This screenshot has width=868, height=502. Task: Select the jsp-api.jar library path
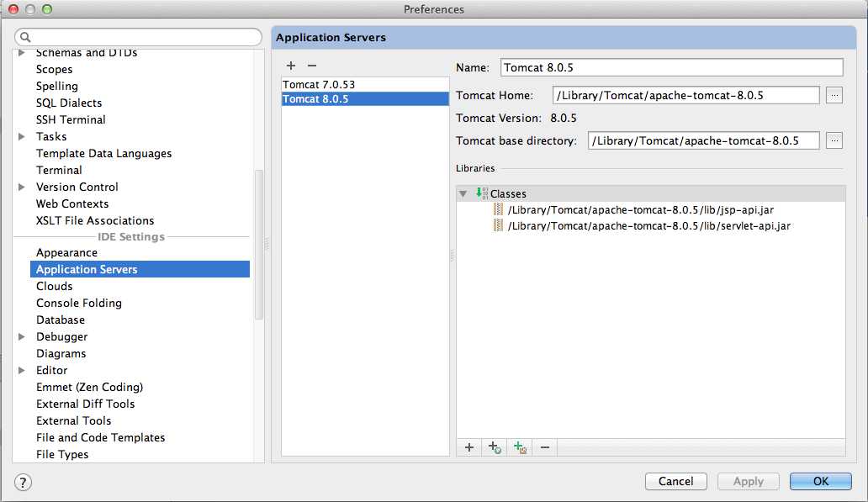tap(640, 209)
